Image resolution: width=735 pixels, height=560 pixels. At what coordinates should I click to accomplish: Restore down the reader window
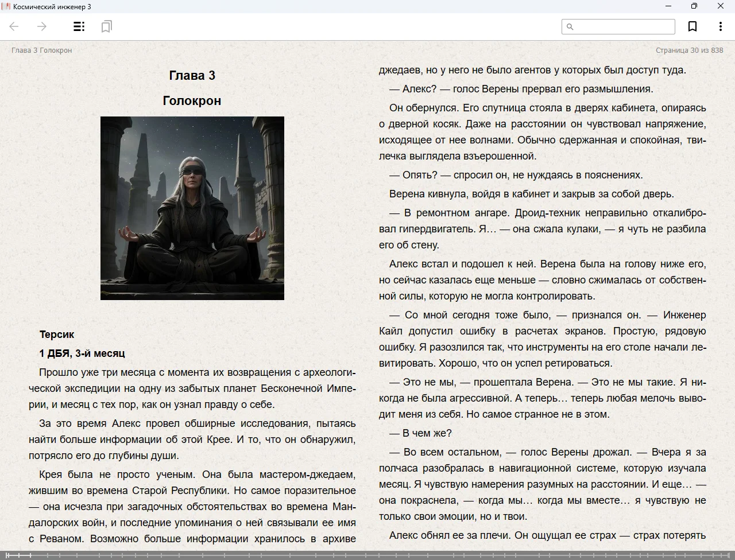694,6
